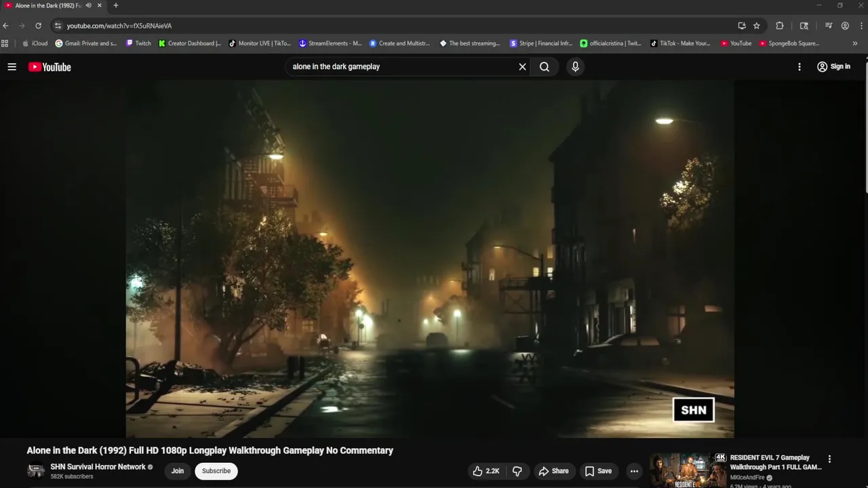Image resolution: width=868 pixels, height=488 pixels.
Task: Open the Monitor LIVE TikTok bookmark
Action: pyautogui.click(x=260, y=43)
